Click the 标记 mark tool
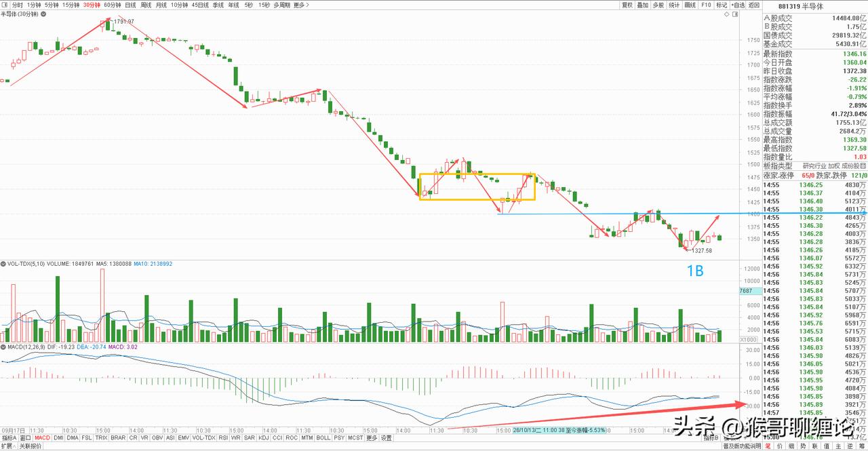Viewport: 868px width, 451px height. click(x=721, y=5)
